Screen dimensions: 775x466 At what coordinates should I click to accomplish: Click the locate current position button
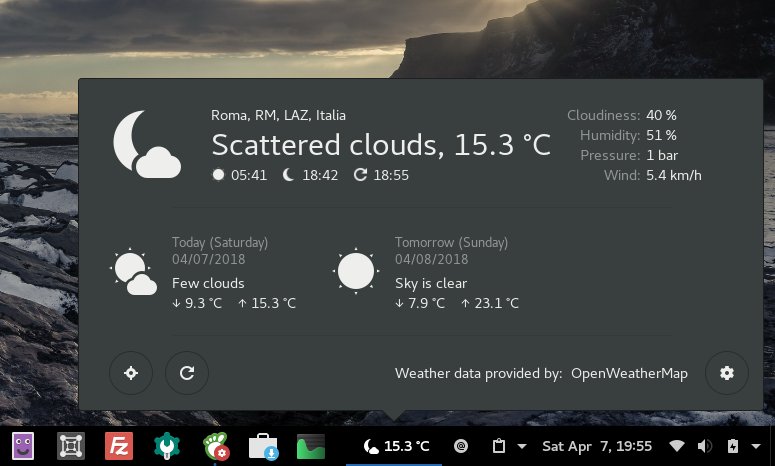click(131, 373)
